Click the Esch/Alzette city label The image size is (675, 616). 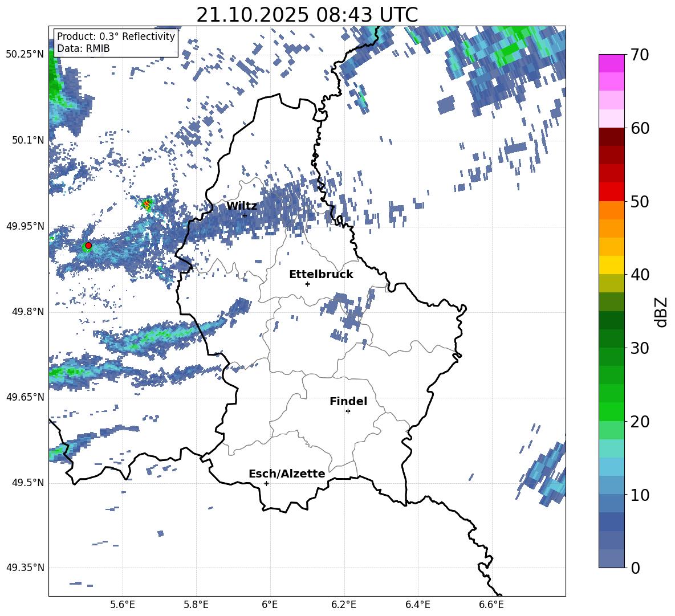[287, 474]
